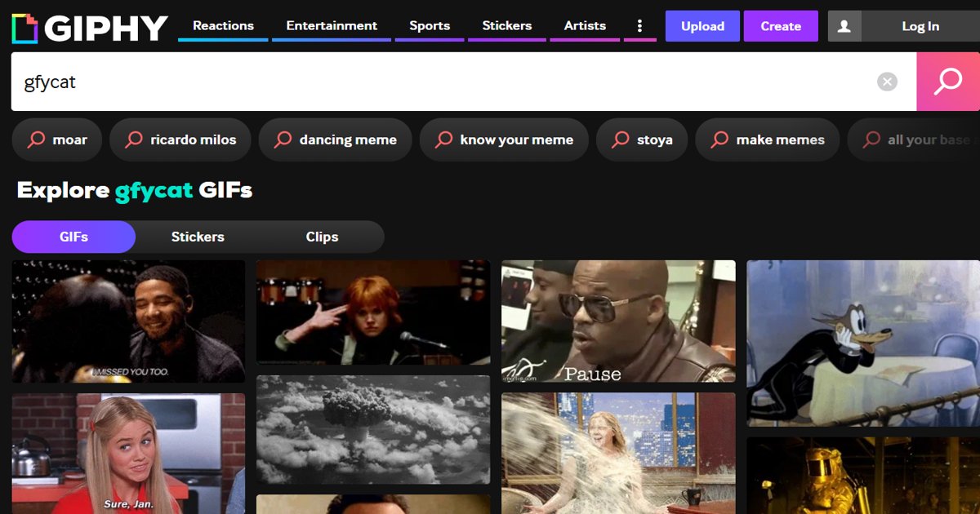Image resolution: width=980 pixels, height=514 pixels.
Task: Open the cartoon wolf at table GIF
Action: coord(863,343)
